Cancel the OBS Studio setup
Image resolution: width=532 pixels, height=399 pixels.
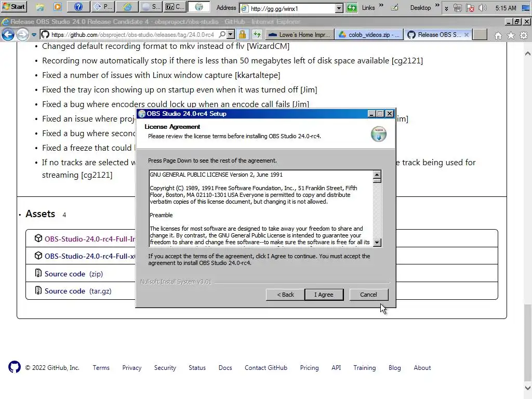[x=368, y=295]
